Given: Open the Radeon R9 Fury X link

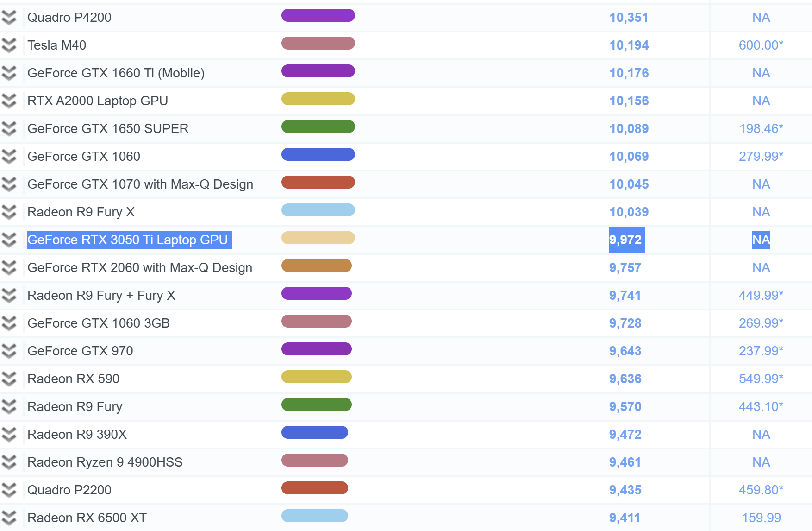Looking at the screenshot, I should click(x=81, y=212).
